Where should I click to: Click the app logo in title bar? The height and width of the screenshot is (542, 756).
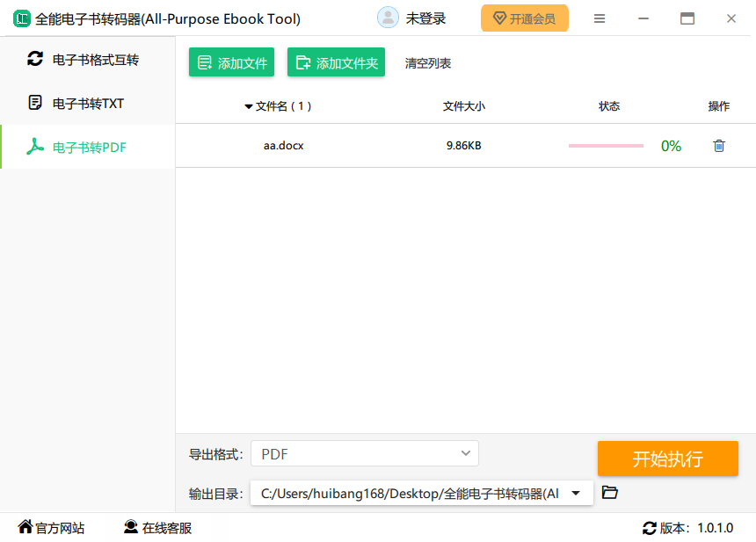21,18
